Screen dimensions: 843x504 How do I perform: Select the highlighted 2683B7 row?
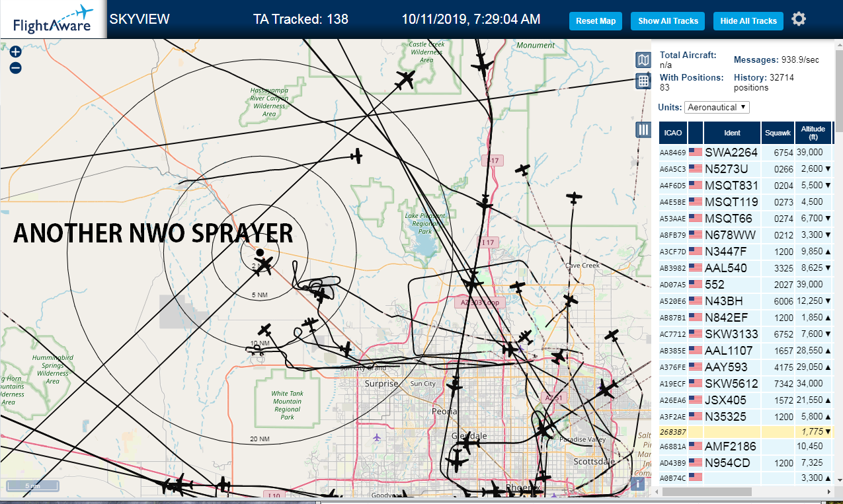[x=745, y=431]
